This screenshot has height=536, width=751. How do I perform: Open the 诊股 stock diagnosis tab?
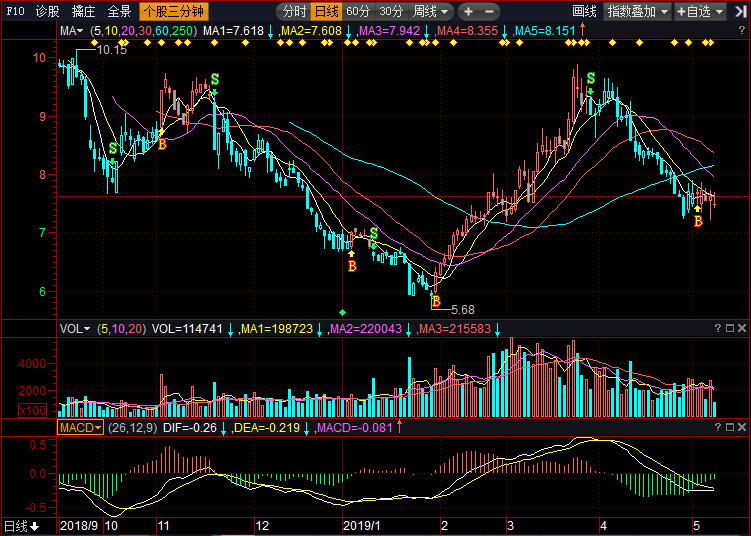[47, 12]
